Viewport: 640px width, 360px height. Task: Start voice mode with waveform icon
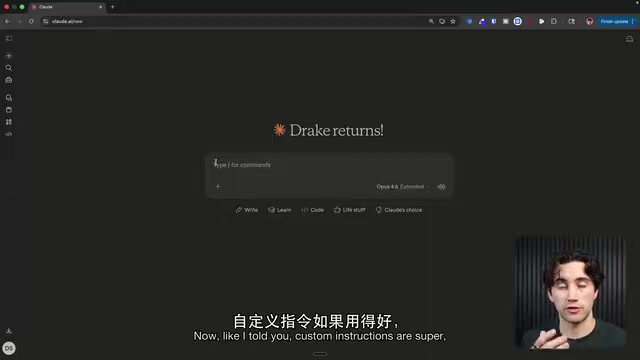pyautogui.click(x=441, y=187)
